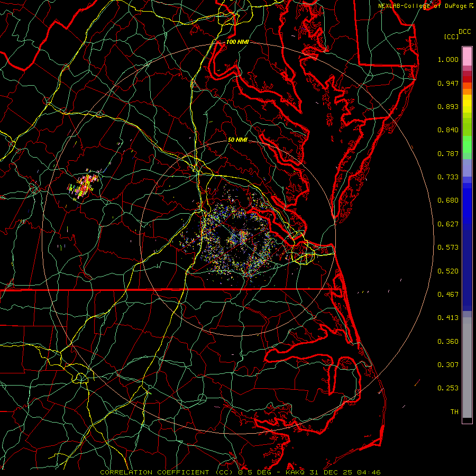The width and height of the screenshot is (476, 476).
Task: Click the TH threshold label on the legend
Action: click(454, 412)
